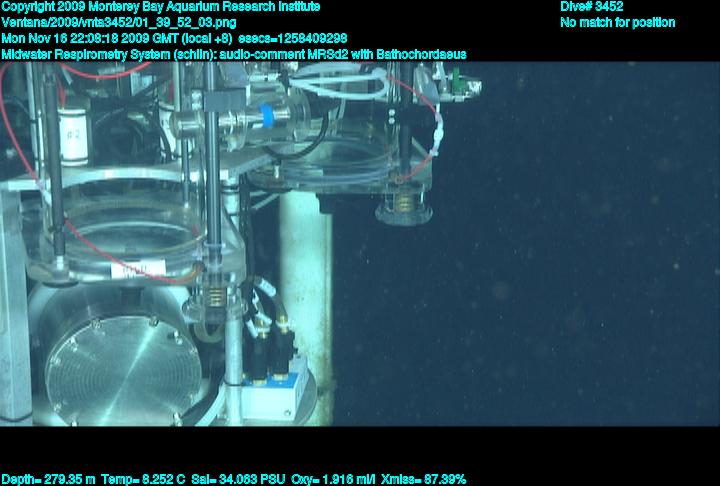
Task: Click the Dive# 3452 label
Action: tap(591, 7)
